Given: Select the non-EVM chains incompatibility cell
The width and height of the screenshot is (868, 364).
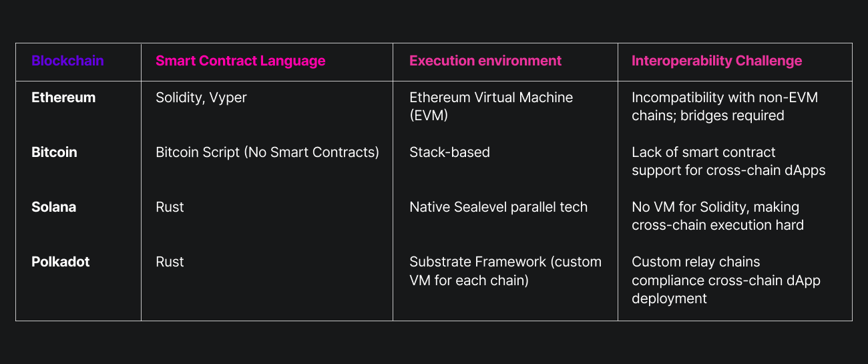Looking at the screenshot, I should click(x=724, y=106).
